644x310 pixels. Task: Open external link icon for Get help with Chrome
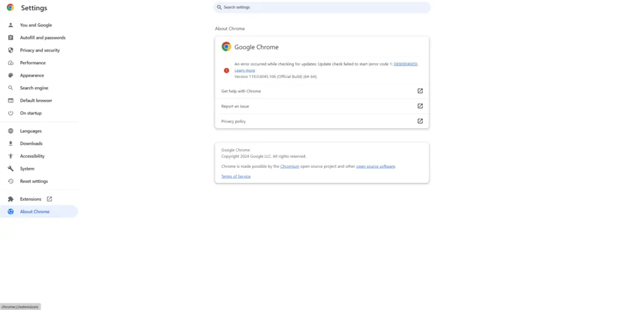[420, 91]
